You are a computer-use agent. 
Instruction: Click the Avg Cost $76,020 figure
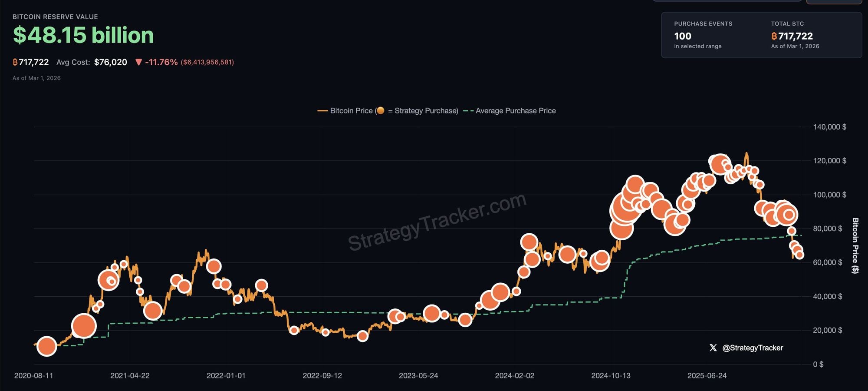[x=111, y=62]
